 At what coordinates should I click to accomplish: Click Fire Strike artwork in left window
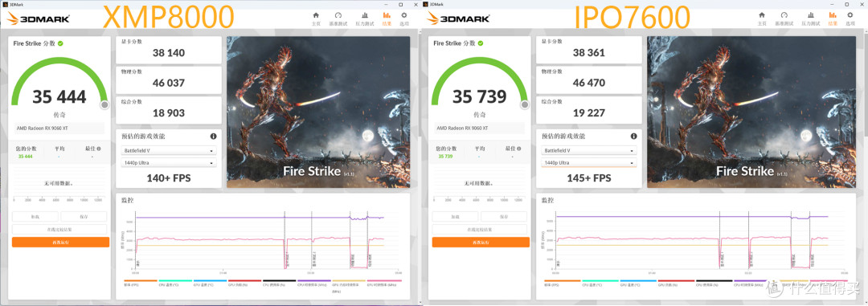coord(318,112)
